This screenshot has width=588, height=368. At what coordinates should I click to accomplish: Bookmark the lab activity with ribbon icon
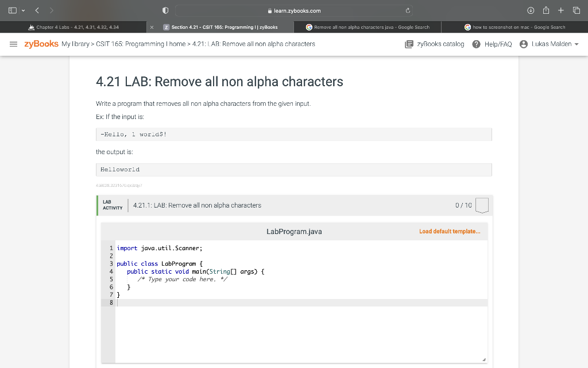482,205
